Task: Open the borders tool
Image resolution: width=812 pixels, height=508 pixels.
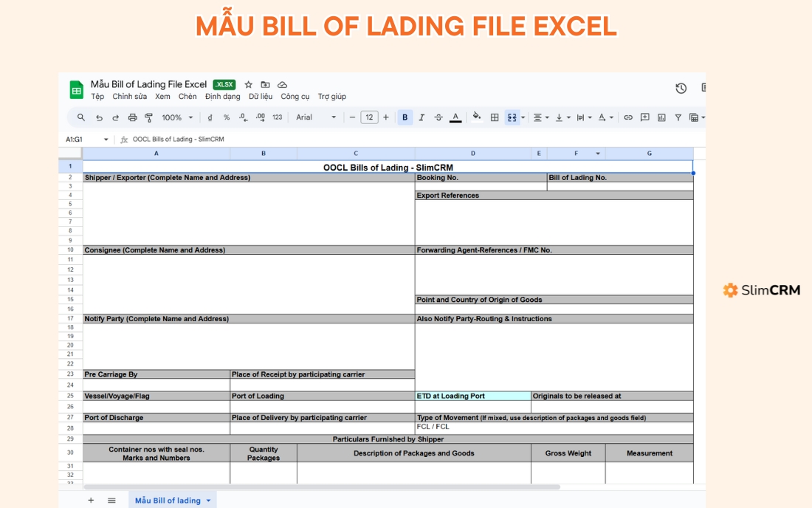Action: (x=495, y=117)
